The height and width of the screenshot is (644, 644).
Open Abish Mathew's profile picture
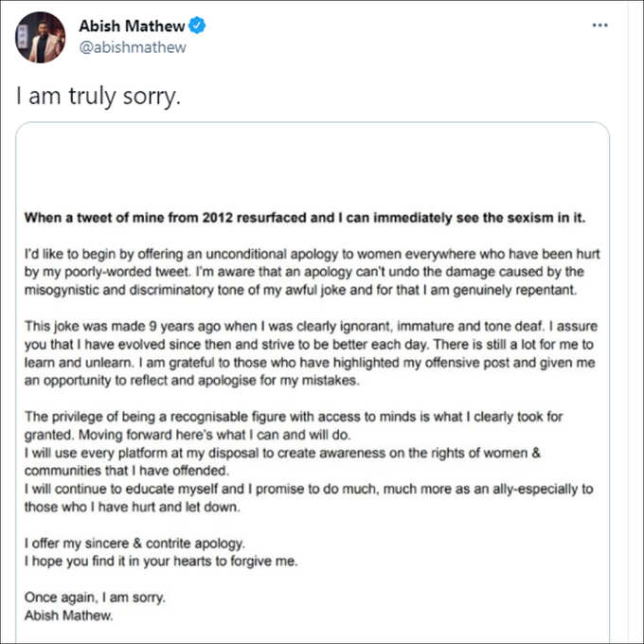[40, 37]
